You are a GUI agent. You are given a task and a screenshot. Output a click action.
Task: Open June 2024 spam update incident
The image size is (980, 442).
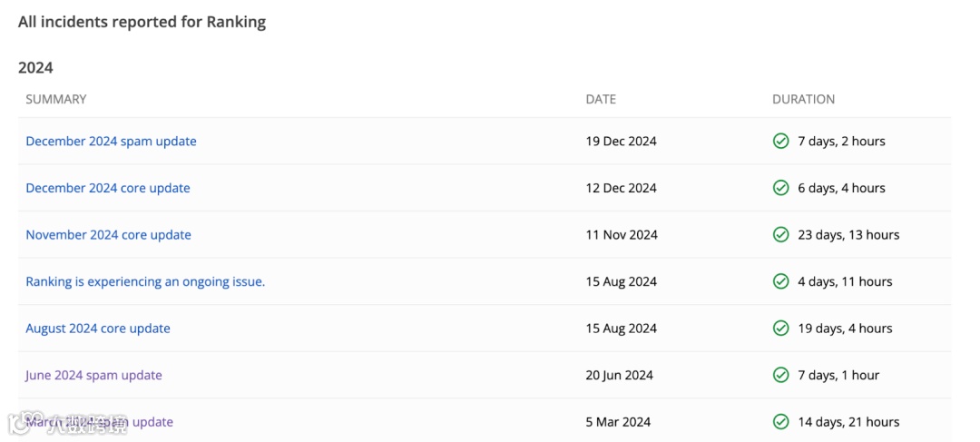tap(93, 375)
